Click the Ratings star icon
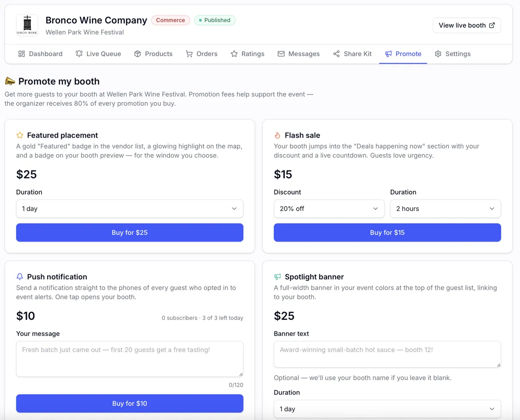 [x=234, y=54]
